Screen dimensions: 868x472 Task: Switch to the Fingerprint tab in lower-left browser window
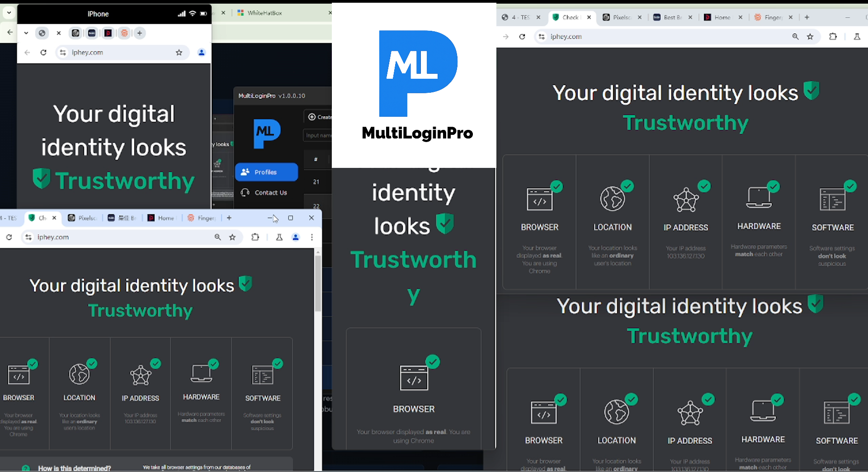(x=202, y=218)
